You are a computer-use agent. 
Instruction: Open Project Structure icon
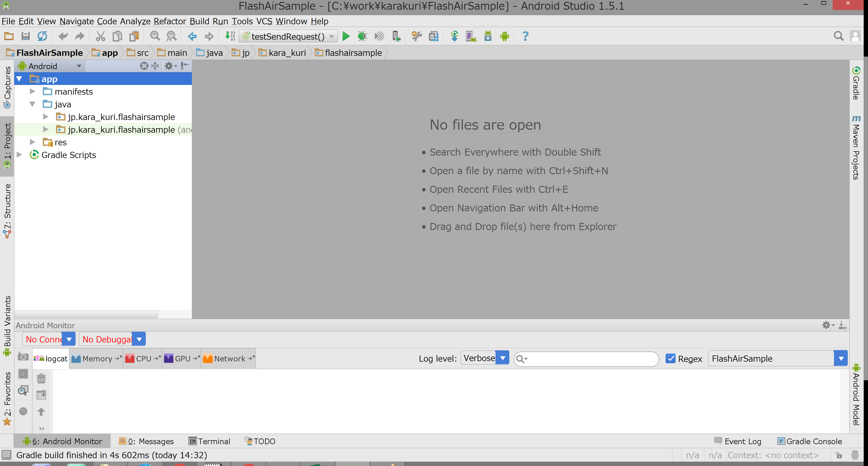pyautogui.click(x=434, y=36)
